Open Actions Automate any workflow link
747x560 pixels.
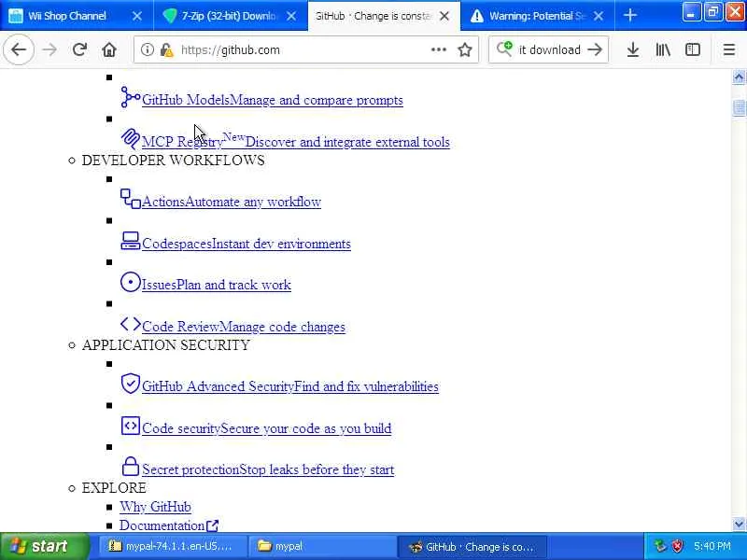[x=232, y=202]
